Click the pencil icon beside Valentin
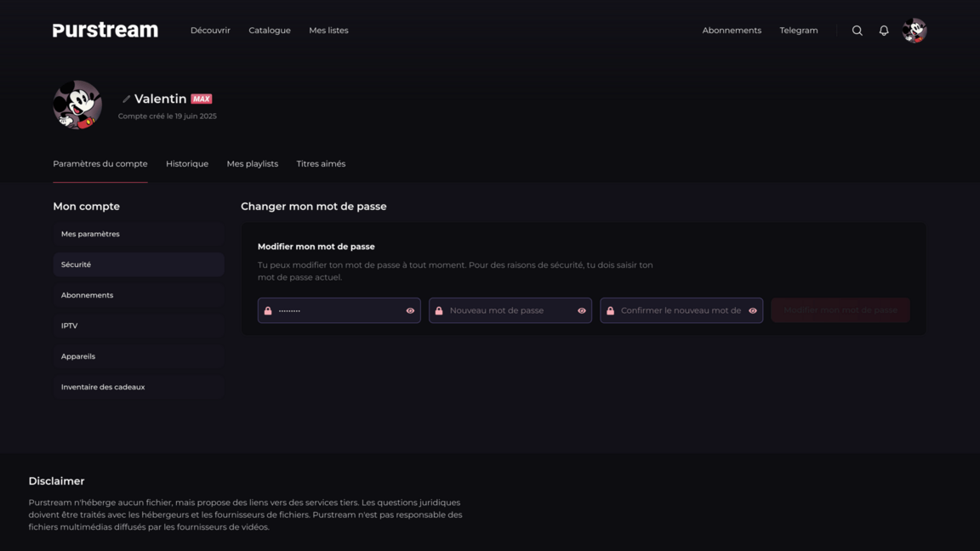This screenshot has height=551, width=980. 126,99
